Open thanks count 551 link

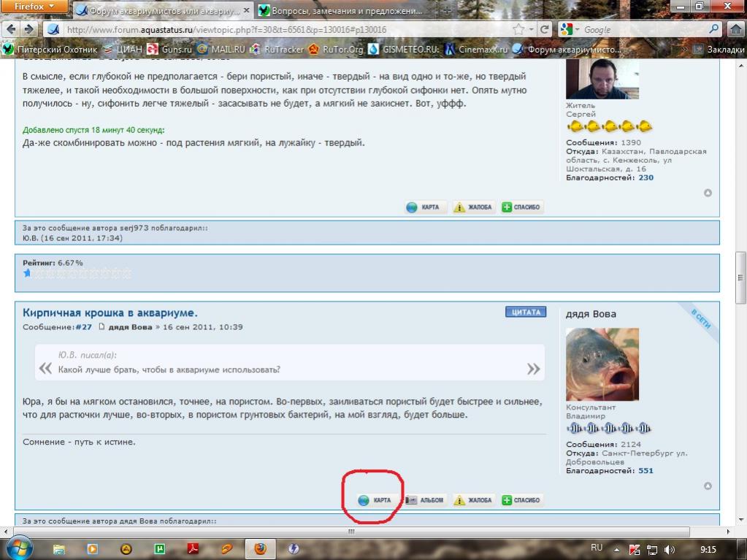(646, 471)
